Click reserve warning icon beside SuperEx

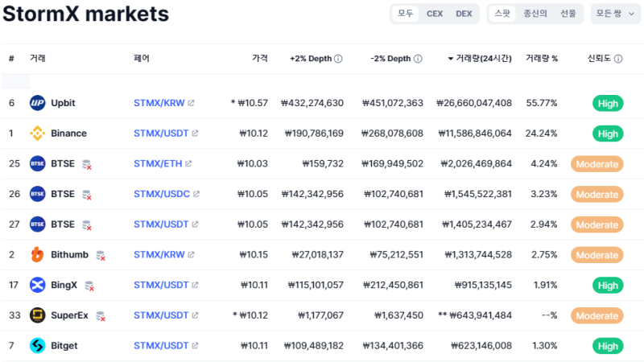coord(101,316)
